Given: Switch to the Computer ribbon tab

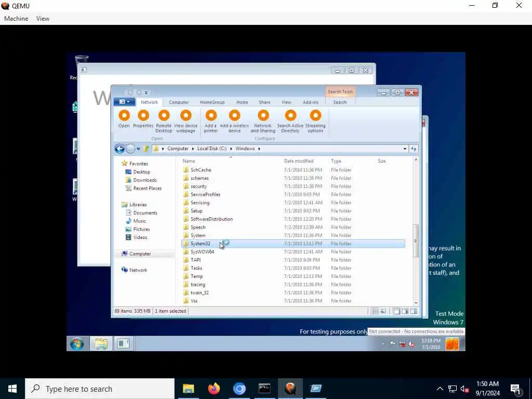Looking at the screenshot, I should [x=179, y=102].
